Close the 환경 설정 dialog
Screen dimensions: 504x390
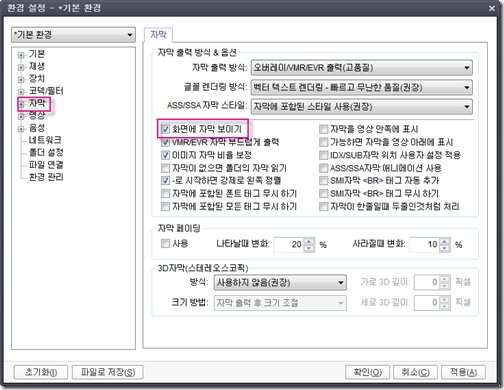492,8
